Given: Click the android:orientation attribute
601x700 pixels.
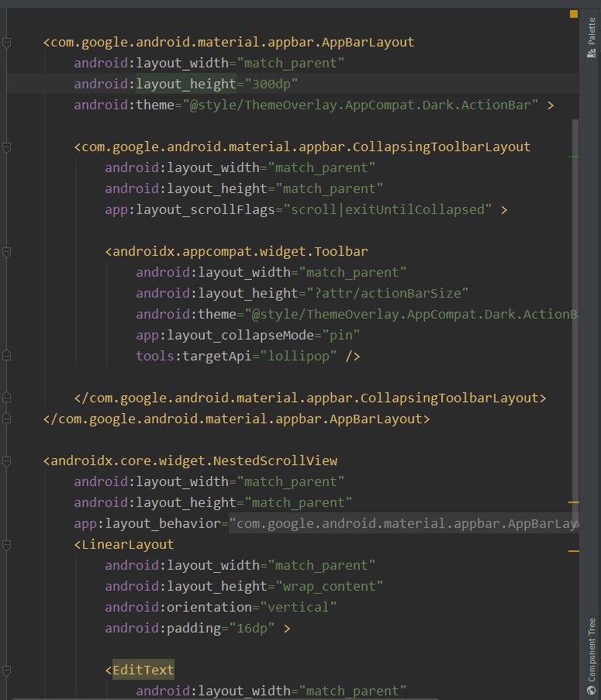Looking at the screenshot, I should click(x=178, y=608).
